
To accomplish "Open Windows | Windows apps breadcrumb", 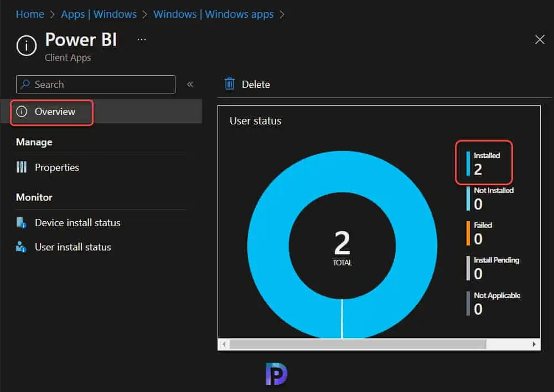I will click(214, 14).
